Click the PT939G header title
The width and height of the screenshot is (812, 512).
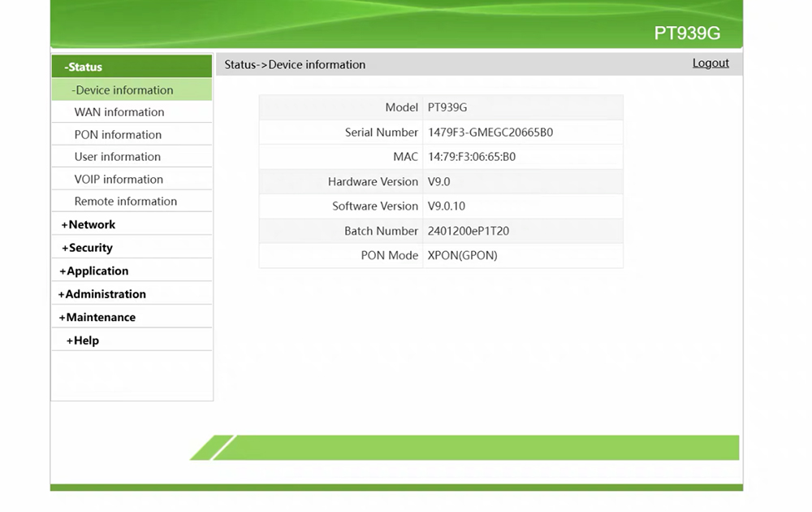click(x=687, y=33)
